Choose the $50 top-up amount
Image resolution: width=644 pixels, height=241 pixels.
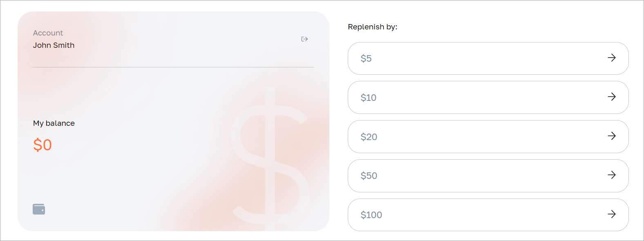point(488,176)
